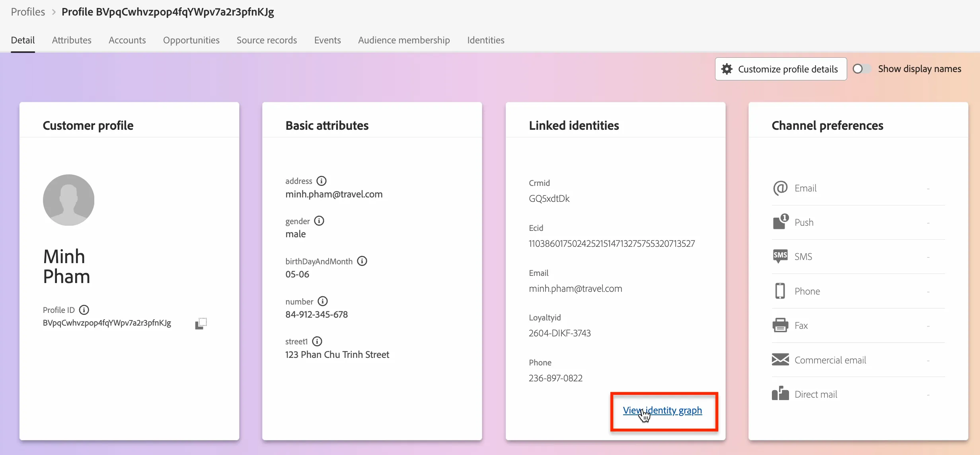This screenshot has width=980, height=455.
Task: Open Customize profile details
Action: pyautogui.click(x=781, y=69)
